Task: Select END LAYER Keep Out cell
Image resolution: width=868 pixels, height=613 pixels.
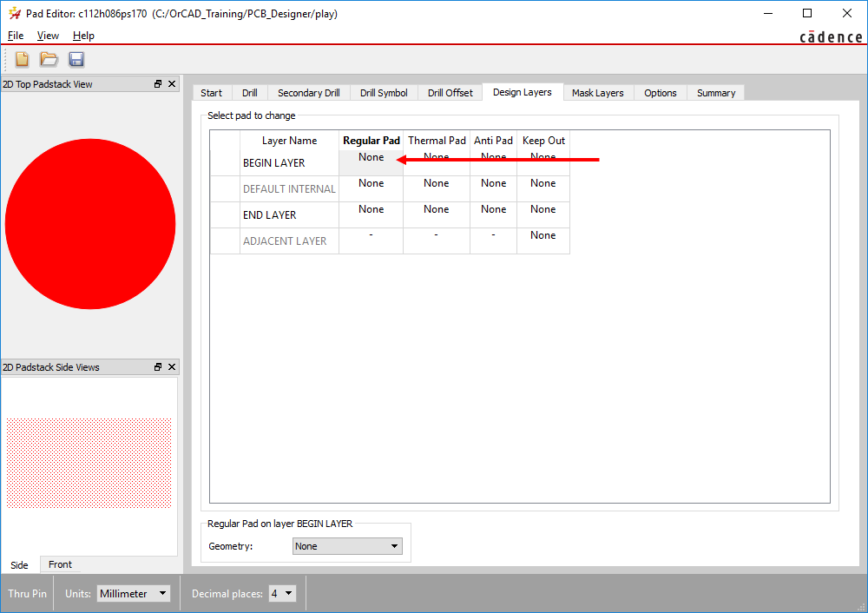Action: (543, 214)
